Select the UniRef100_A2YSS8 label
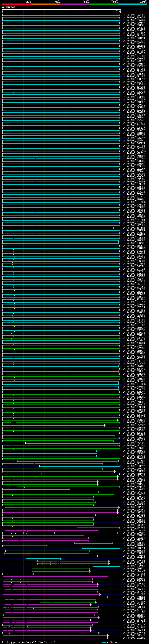The image size is (149, 644). pyautogui.click(x=134, y=358)
